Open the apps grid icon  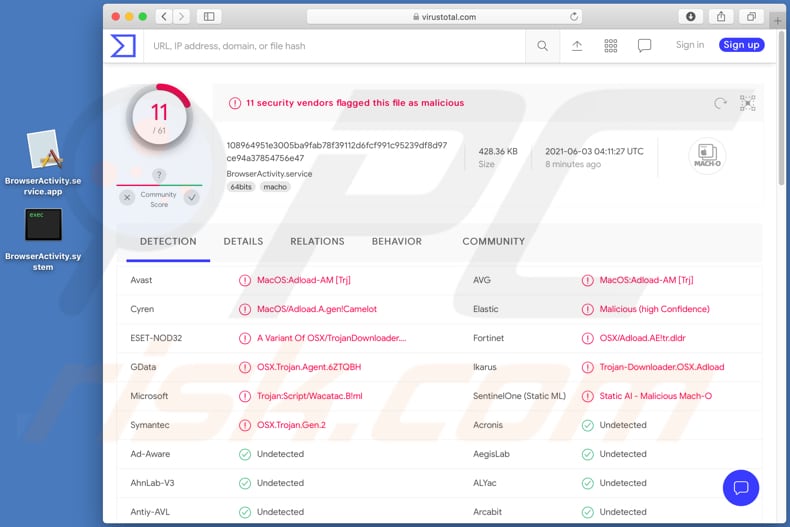pyautogui.click(x=611, y=45)
